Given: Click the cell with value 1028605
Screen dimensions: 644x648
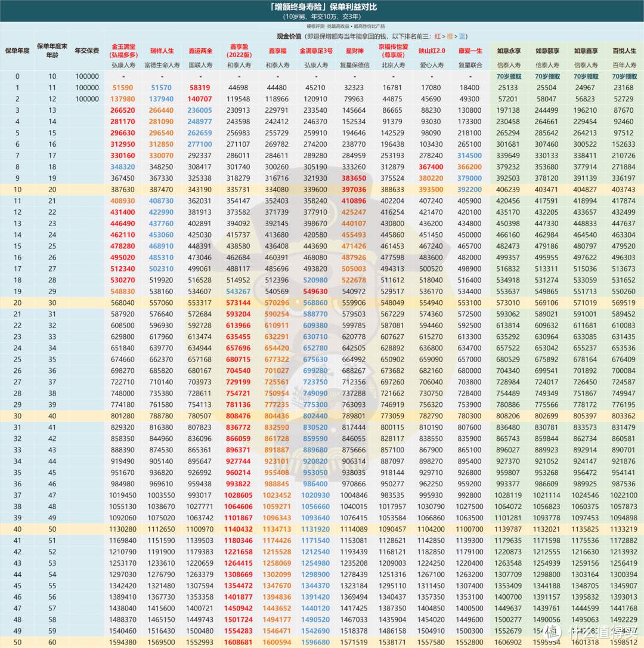Looking at the screenshot, I should click(239, 495).
